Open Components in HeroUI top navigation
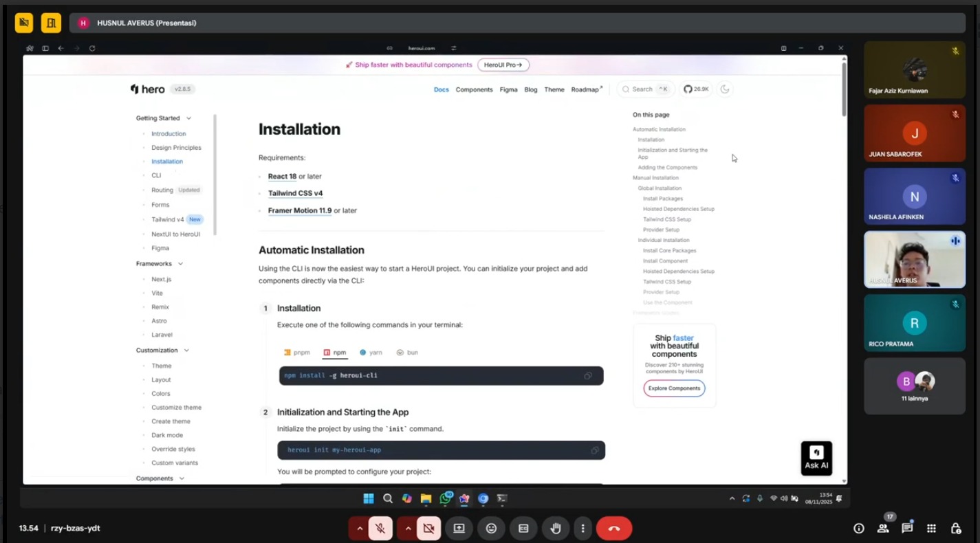 point(474,89)
